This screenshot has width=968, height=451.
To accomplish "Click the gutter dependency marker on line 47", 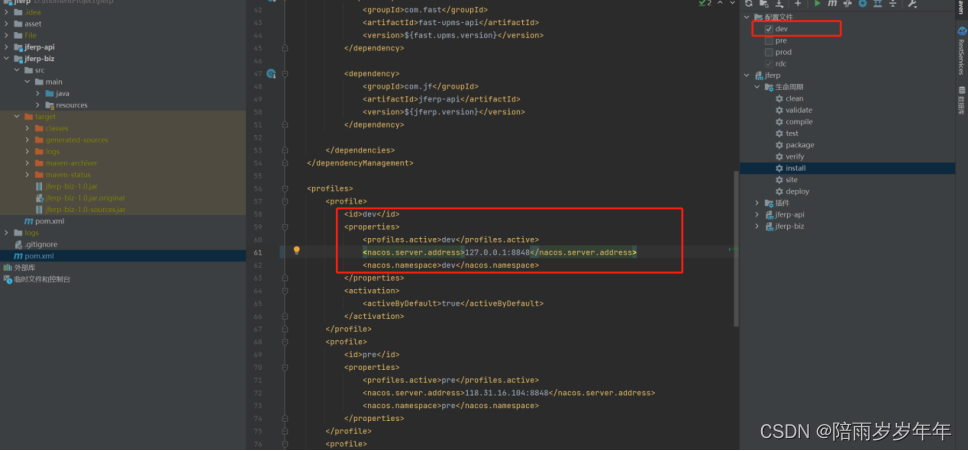I will pos(271,73).
